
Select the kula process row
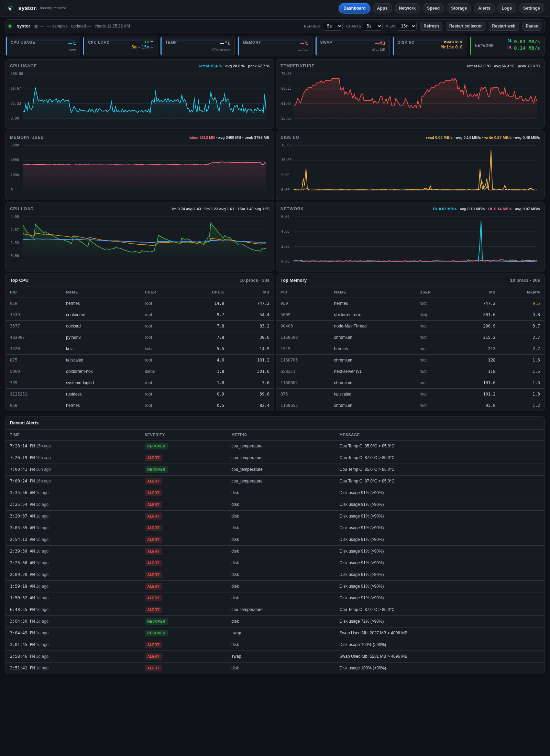point(140,349)
